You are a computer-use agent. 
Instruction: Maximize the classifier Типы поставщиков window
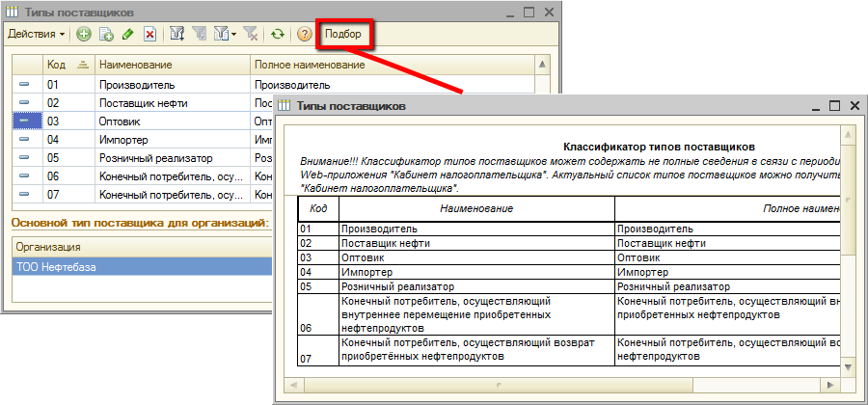(835, 105)
